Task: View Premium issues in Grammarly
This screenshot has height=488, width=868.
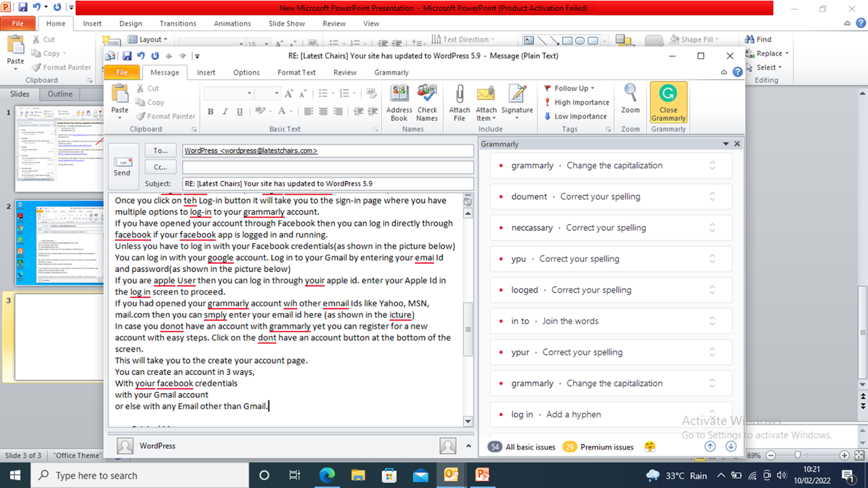Action: tap(598, 447)
